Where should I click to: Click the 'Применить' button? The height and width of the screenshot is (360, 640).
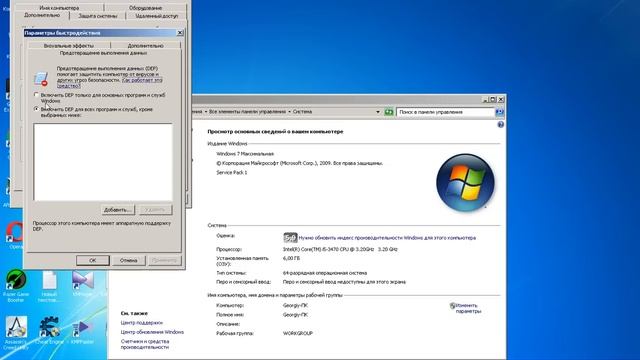click(x=164, y=260)
